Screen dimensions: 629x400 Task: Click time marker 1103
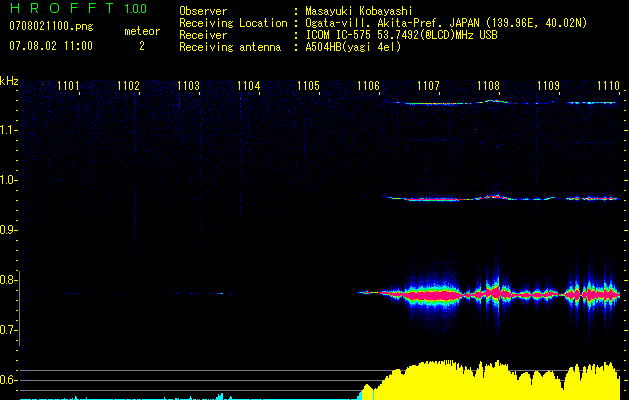[x=188, y=85]
